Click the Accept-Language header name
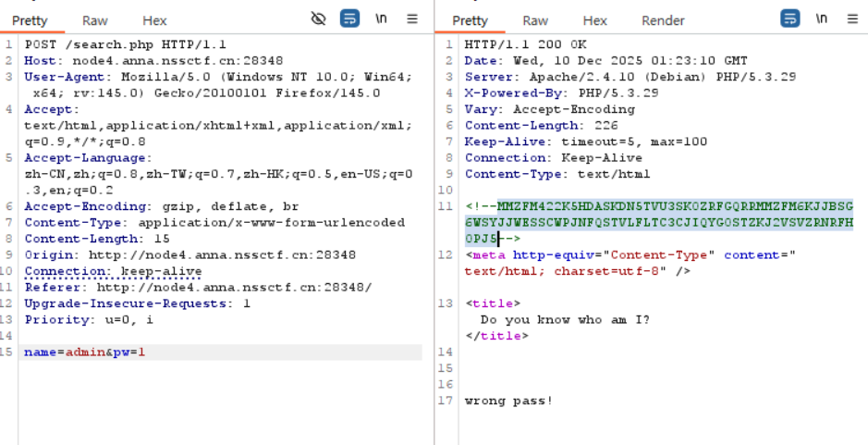The width and height of the screenshot is (868, 445). coord(89,158)
